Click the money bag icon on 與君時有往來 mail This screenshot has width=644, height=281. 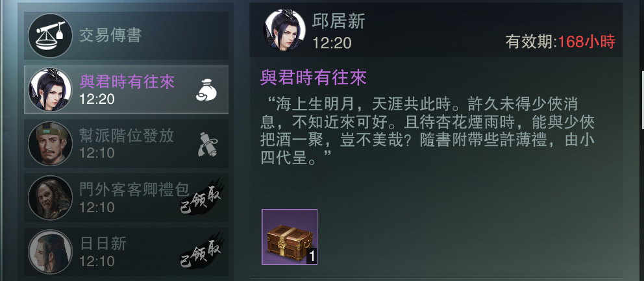(x=206, y=90)
